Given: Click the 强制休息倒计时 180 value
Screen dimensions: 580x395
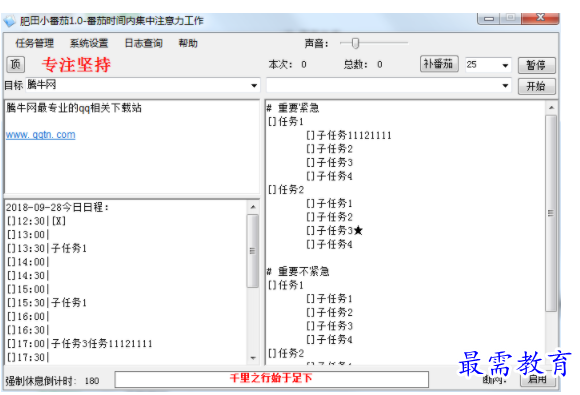Looking at the screenshot, I should click(92, 381).
